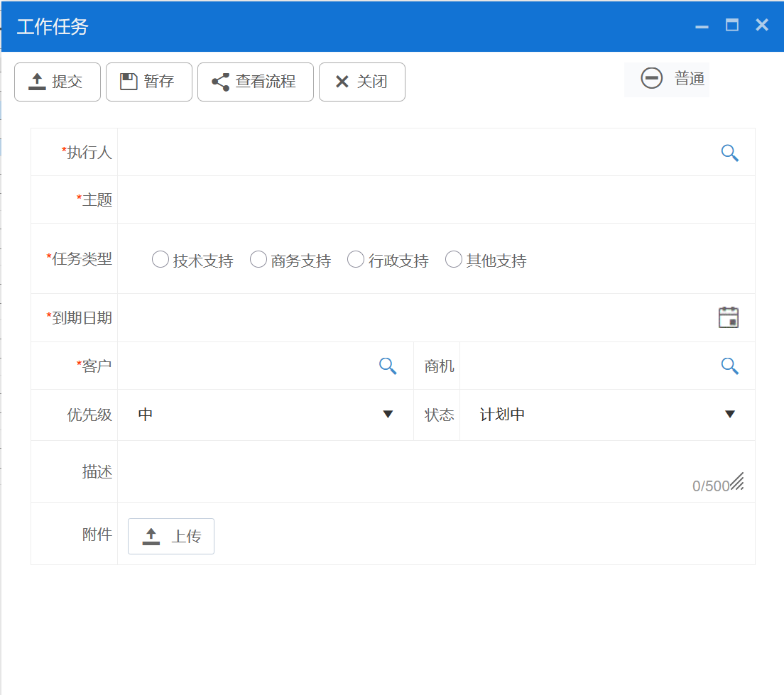The width and height of the screenshot is (784, 695).
Task: Click the submit arrow icon beside 提交
Action: (36, 81)
